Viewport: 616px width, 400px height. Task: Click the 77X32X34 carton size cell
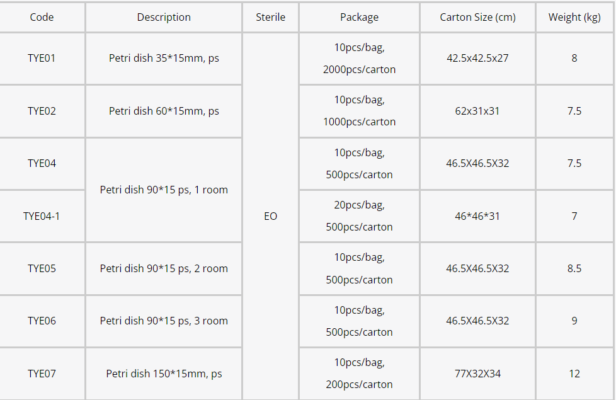[477, 373]
